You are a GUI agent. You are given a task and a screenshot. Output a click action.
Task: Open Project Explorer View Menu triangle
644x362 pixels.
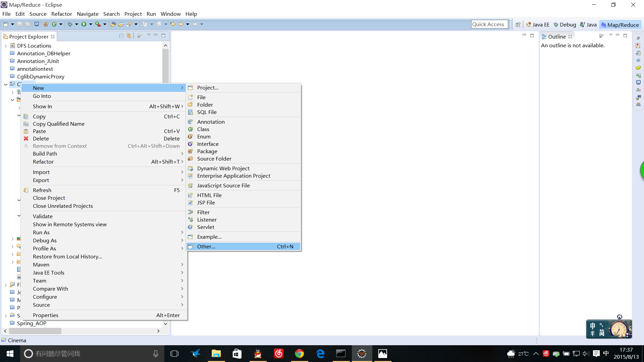(149, 35)
